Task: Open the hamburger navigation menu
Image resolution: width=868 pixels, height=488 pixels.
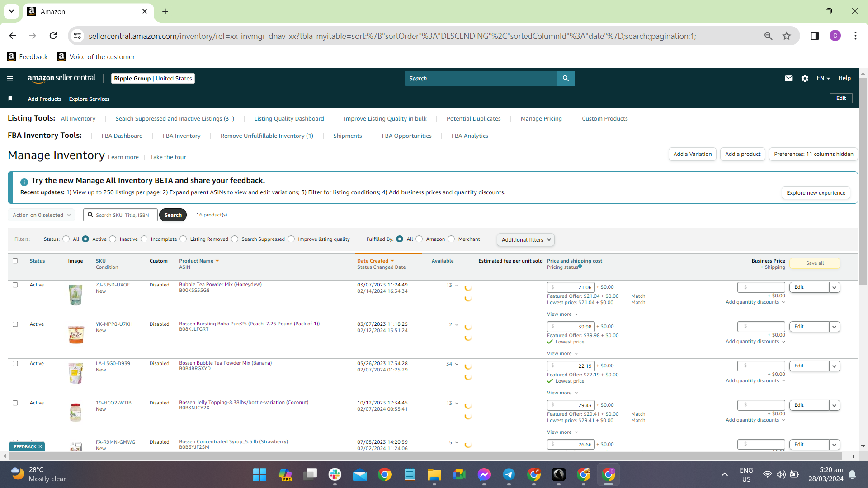Action: pyautogui.click(x=10, y=79)
